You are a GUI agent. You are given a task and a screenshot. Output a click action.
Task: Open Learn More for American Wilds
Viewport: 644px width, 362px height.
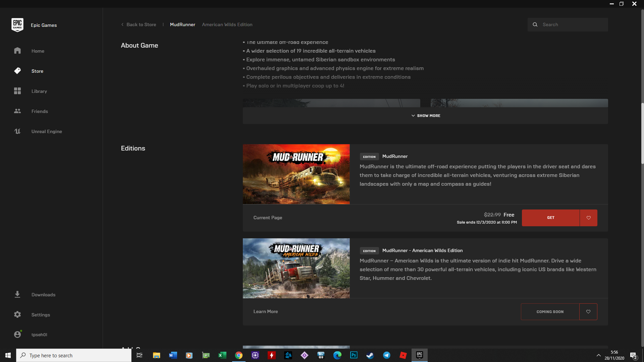(266, 311)
